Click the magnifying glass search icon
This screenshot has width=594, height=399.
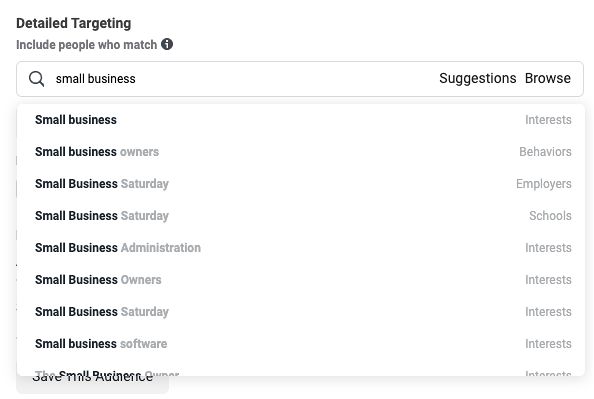tap(37, 79)
